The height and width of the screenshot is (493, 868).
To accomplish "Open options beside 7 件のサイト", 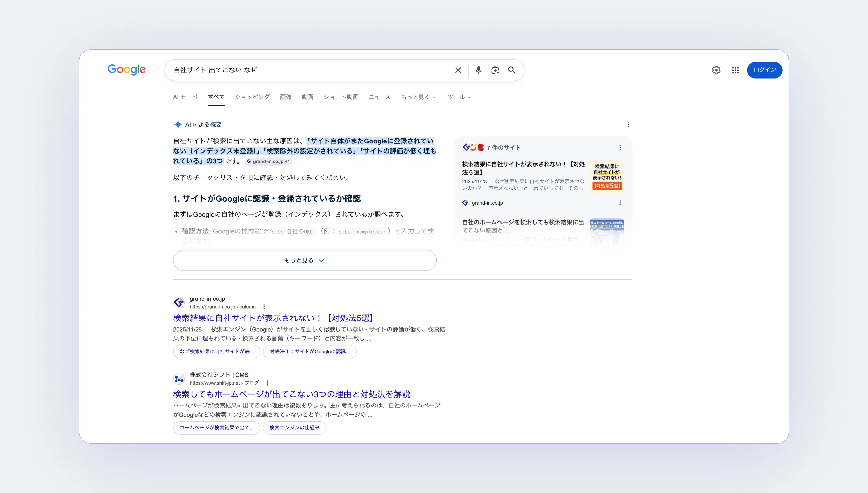I will point(620,148).
